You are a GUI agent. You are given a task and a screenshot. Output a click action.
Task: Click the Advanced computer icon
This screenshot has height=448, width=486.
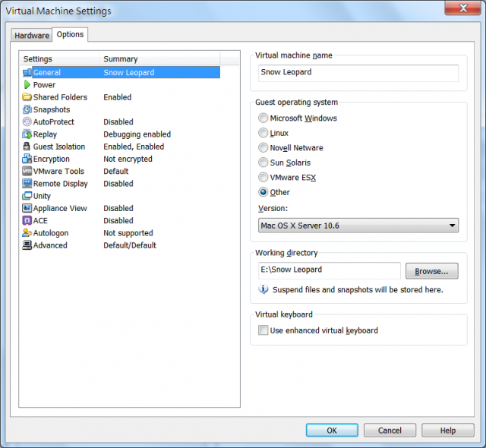coord(27,245)
